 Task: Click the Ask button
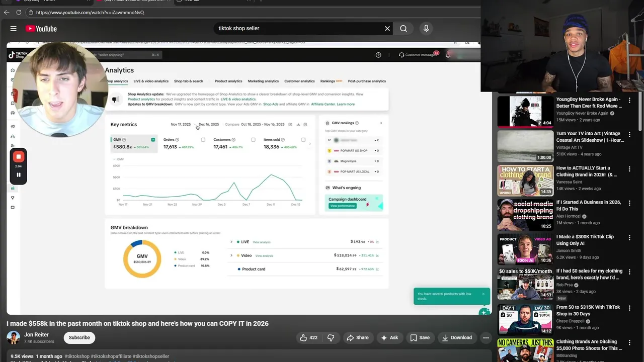389,338
